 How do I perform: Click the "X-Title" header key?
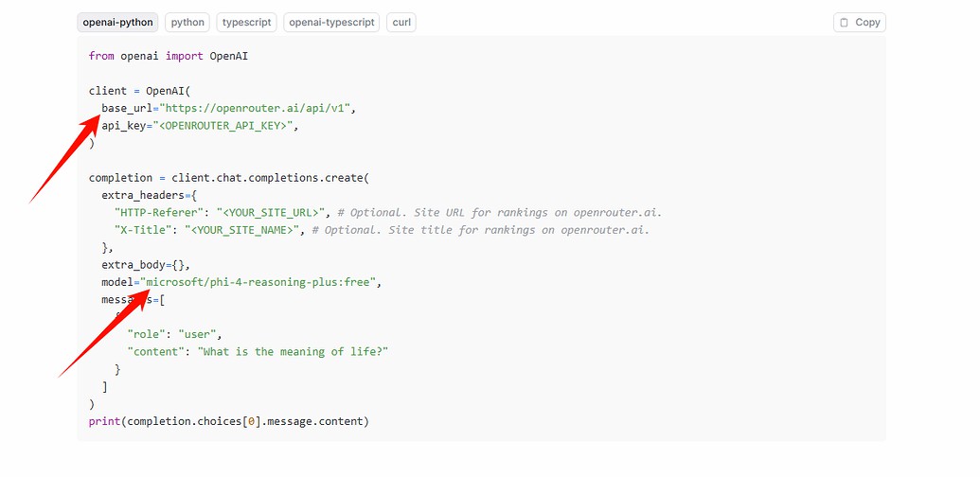[x=143, y=230]
